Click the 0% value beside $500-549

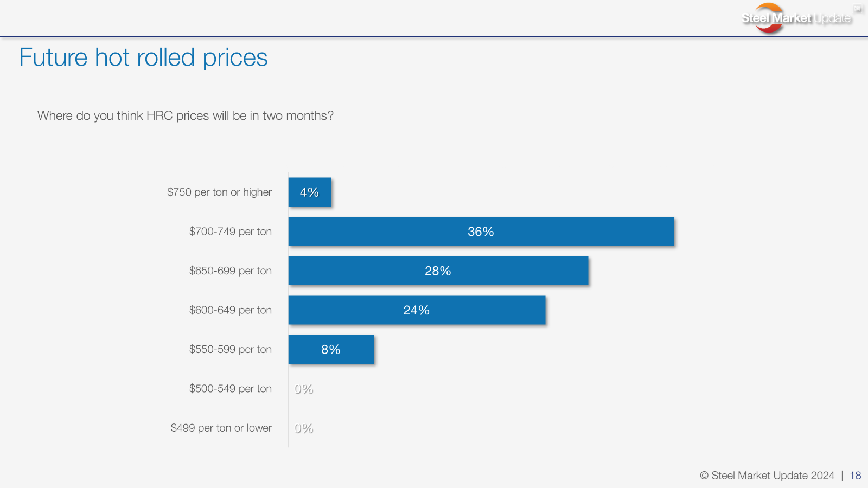pyautogui.click(x=304, y=389)
